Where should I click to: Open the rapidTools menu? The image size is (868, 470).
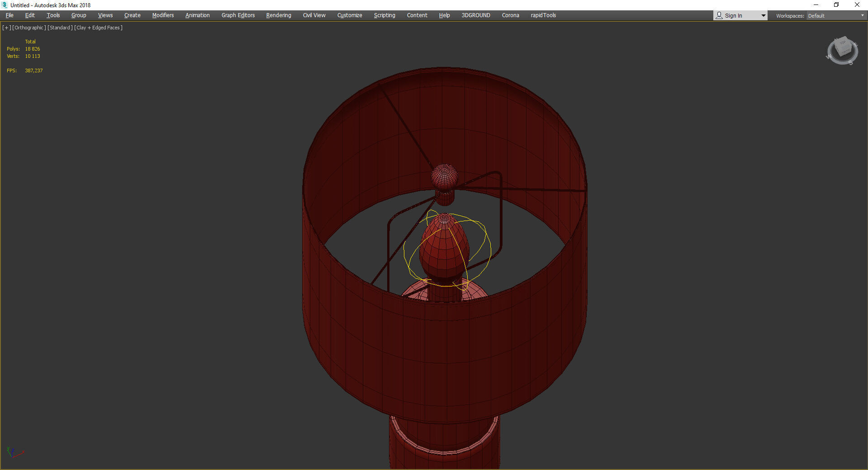pyautogui.click(x=544, y=15)
